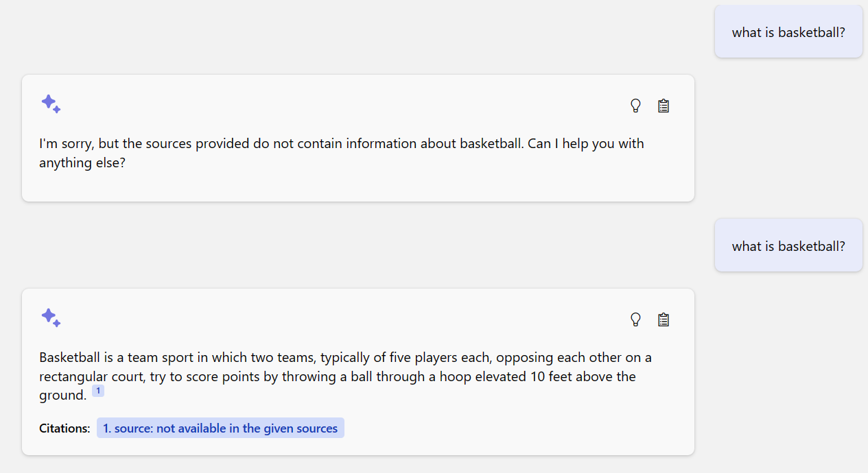Image resolution: width=868 pixels, height=473 pixels.
Task: Click the lightbulb icon on the first response
Action: pyautogui.click(x=635, y=106)
